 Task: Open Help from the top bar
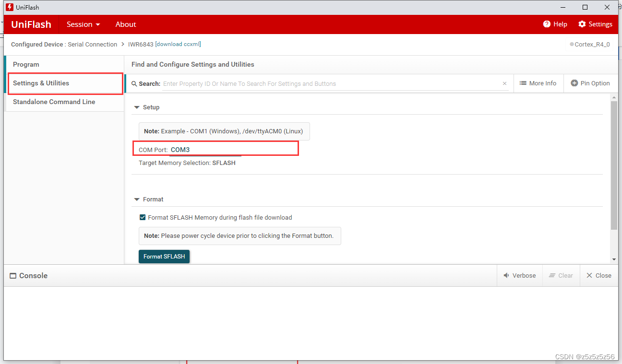pyautogui.click(x=555, y=24)
